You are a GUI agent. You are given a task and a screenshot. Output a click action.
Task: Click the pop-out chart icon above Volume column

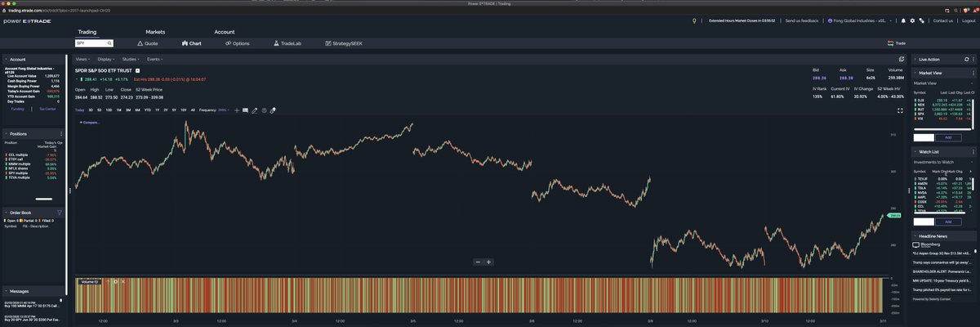(901, 60)
